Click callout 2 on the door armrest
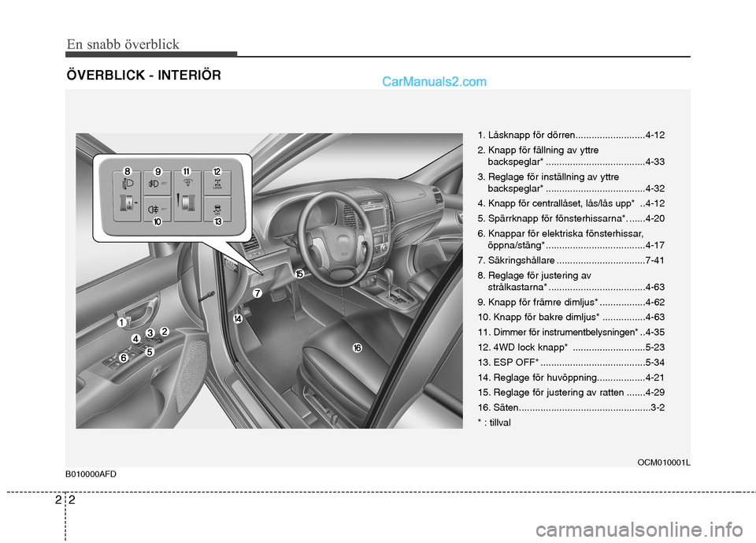The image size is (756, 543). [x=165, y=331]
